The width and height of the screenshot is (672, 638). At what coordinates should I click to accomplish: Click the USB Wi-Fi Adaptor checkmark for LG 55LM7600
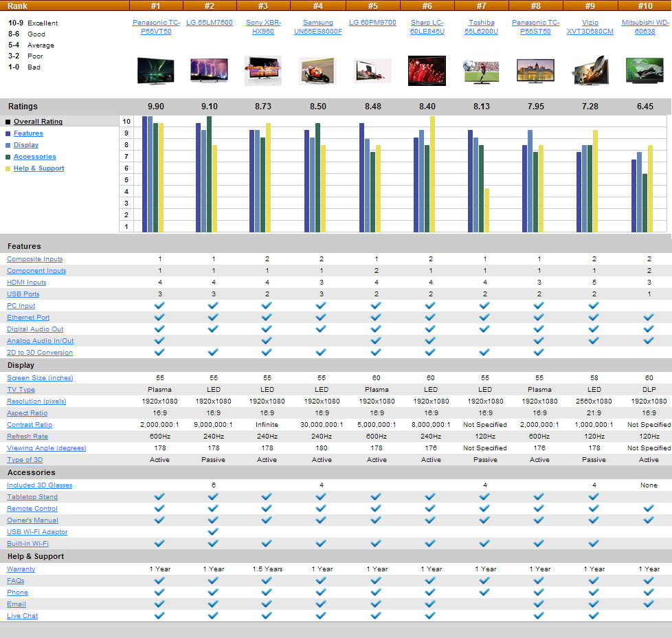pyautogui.click(x=213, y=531)
